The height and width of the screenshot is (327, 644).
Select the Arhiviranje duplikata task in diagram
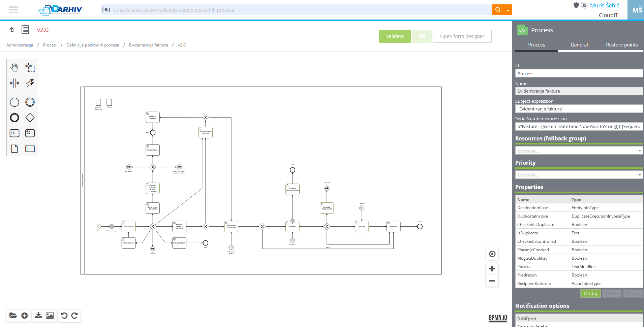(x=153, y=117)
